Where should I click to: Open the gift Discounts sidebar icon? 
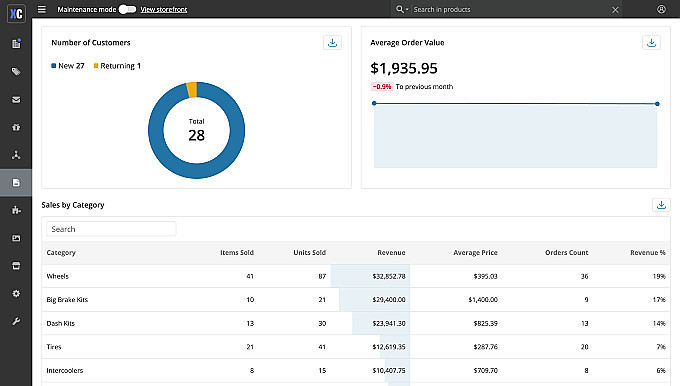[16, 127]
